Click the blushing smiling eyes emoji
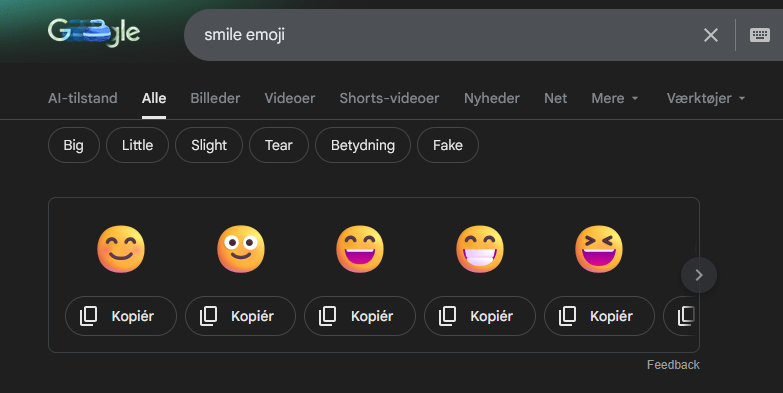 point(121,249)
